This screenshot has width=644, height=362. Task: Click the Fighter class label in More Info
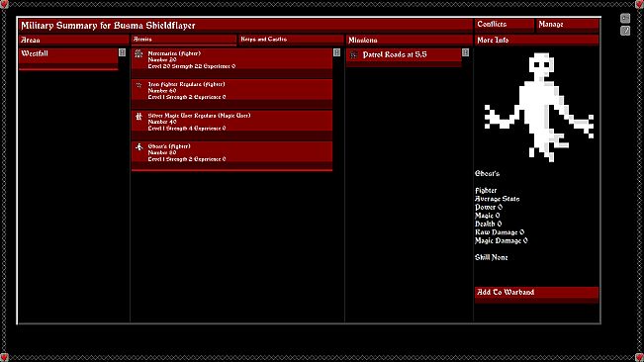point(486,191)
